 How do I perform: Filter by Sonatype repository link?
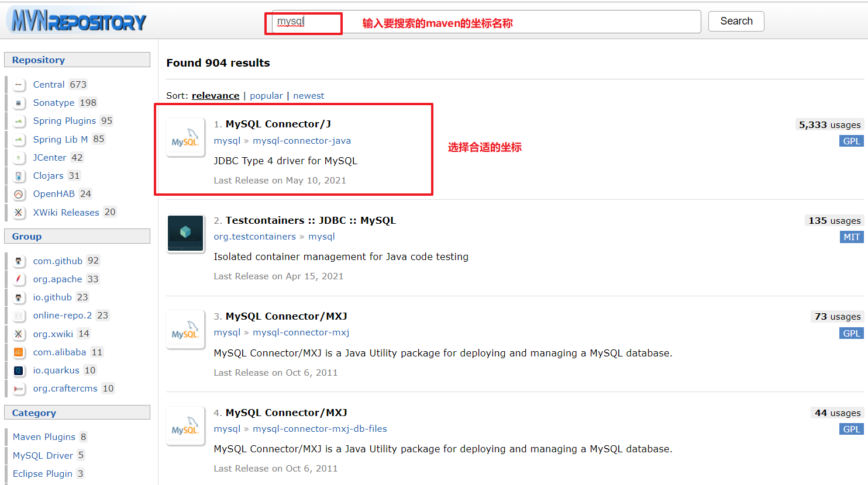point(54,103)
